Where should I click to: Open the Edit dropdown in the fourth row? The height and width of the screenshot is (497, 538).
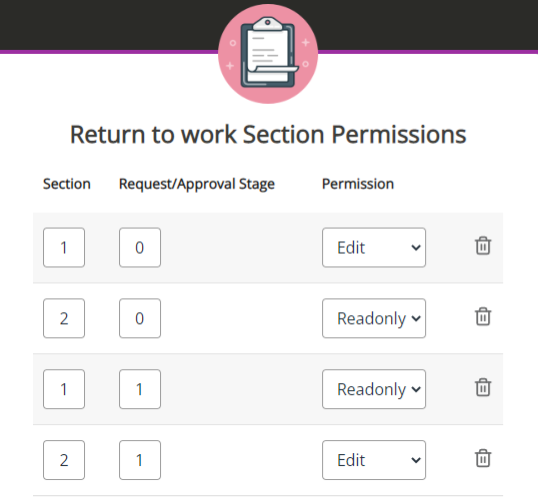pos(374,460)
